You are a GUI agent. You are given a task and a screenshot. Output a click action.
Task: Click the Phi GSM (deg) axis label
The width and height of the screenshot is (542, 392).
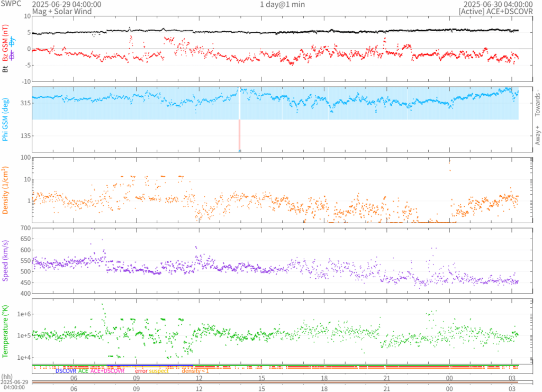click(6, 120)
